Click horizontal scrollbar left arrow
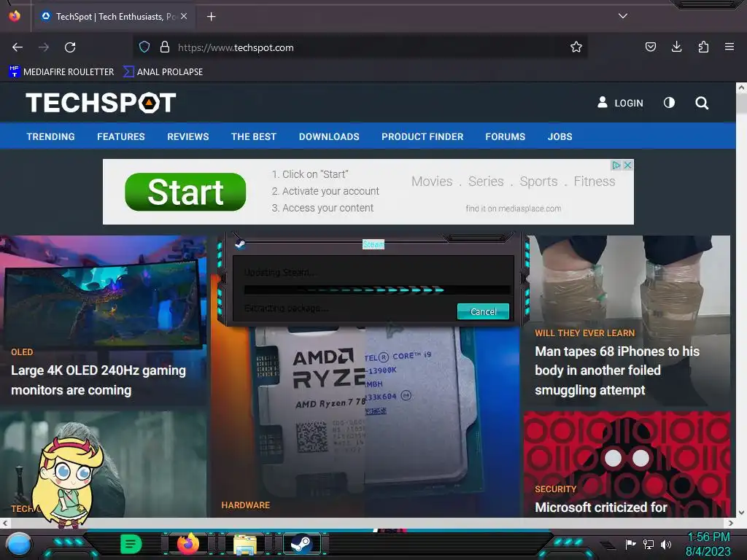The width and height of the screenshot is (747, 560). (5, 523)
